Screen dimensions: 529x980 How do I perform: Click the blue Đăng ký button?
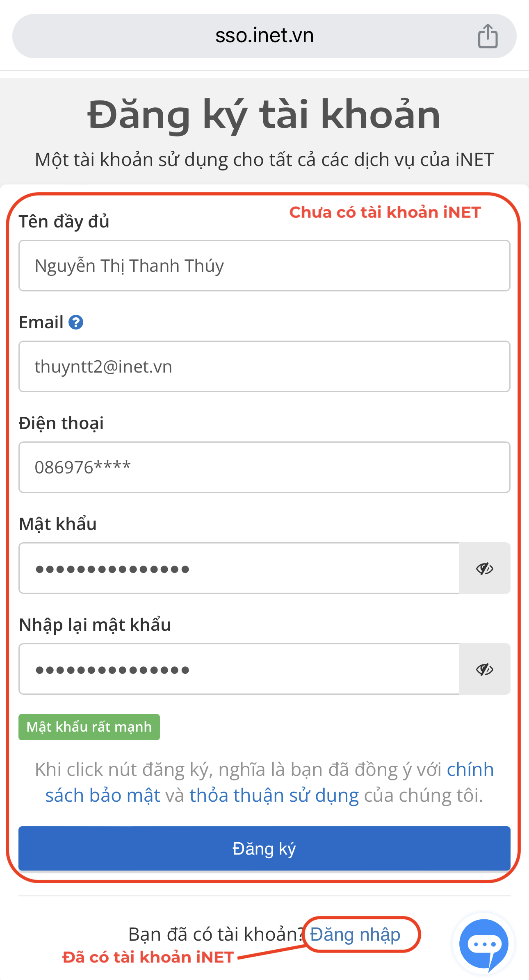[264, 848]
